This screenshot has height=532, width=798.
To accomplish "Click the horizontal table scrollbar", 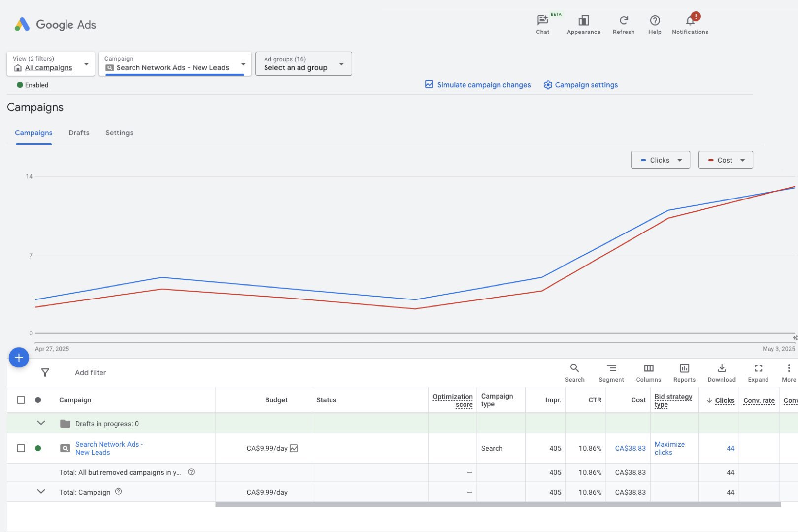I will (498, 504).
